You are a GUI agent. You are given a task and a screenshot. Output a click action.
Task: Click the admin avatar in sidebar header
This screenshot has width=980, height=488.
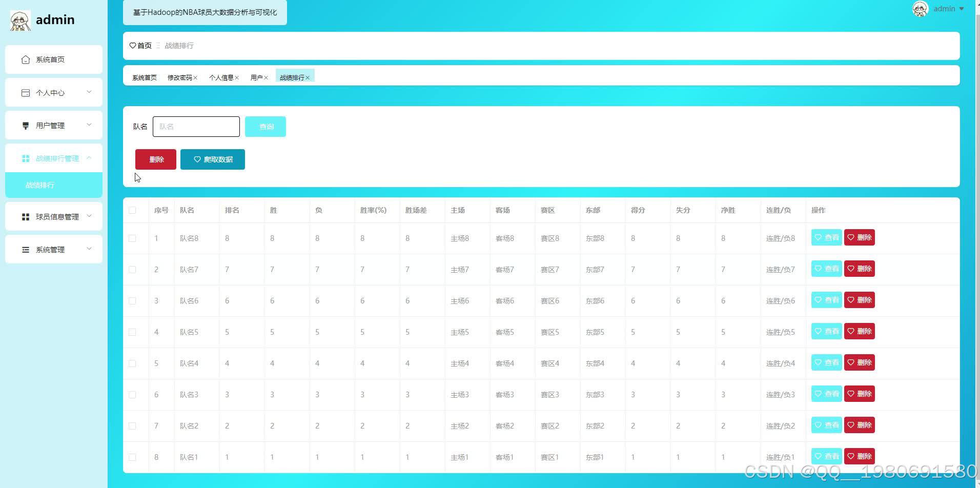(x=20, y=21)
